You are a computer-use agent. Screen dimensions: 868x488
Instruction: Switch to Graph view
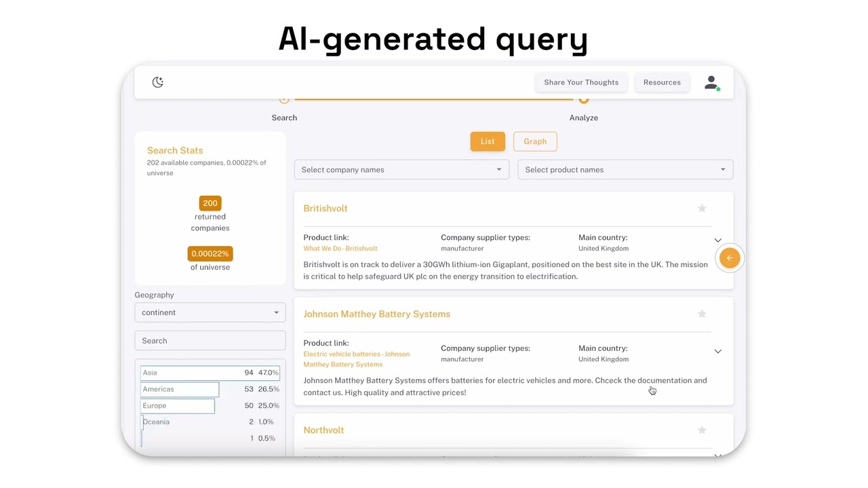[x=535, y=141]
